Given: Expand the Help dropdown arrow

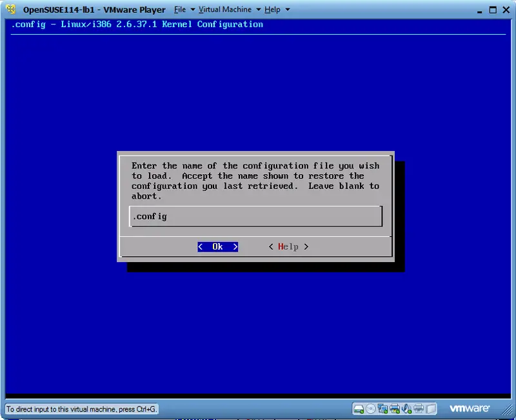Looking at the screenshot, I should coord(287,10).
